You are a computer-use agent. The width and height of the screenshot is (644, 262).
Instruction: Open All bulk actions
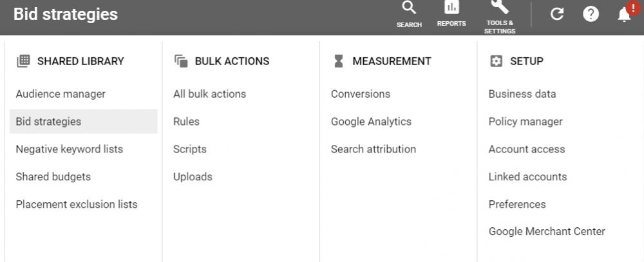coord(210,94)
